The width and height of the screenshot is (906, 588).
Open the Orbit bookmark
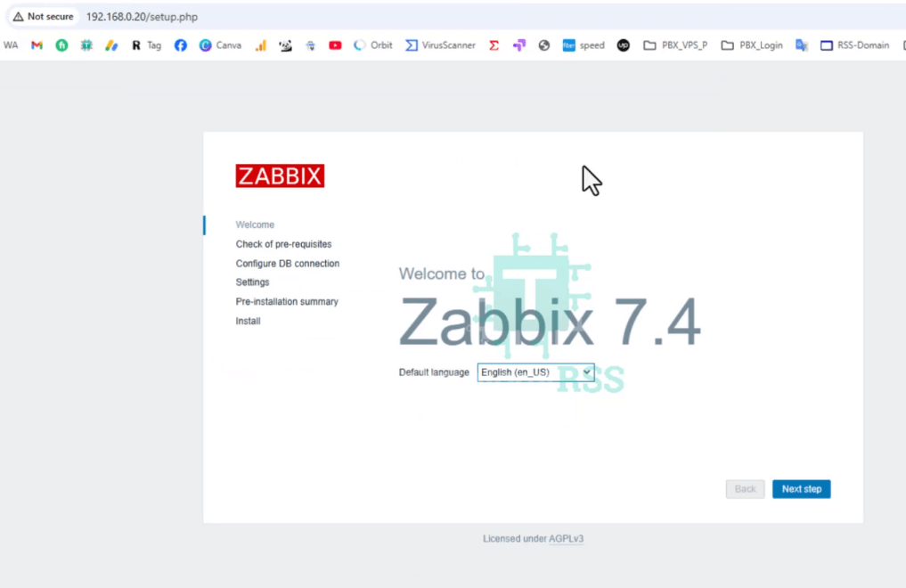[372, 45]
